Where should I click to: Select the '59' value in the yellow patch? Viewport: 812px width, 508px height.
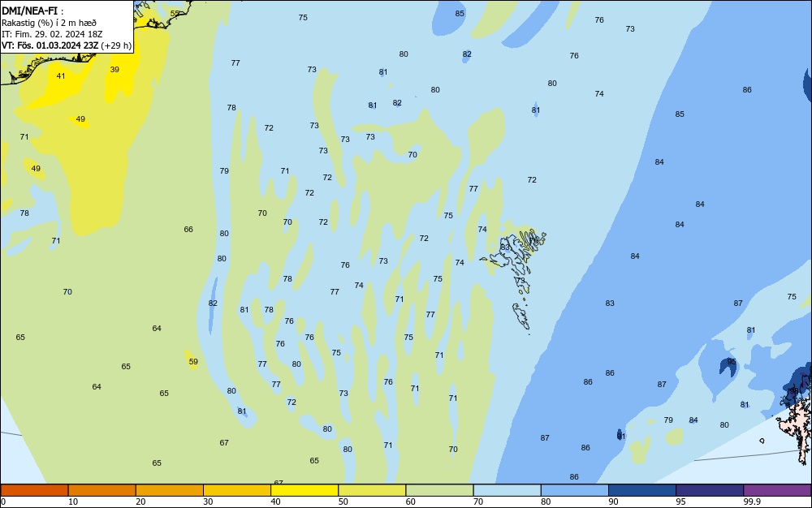(x=193, y=362)
